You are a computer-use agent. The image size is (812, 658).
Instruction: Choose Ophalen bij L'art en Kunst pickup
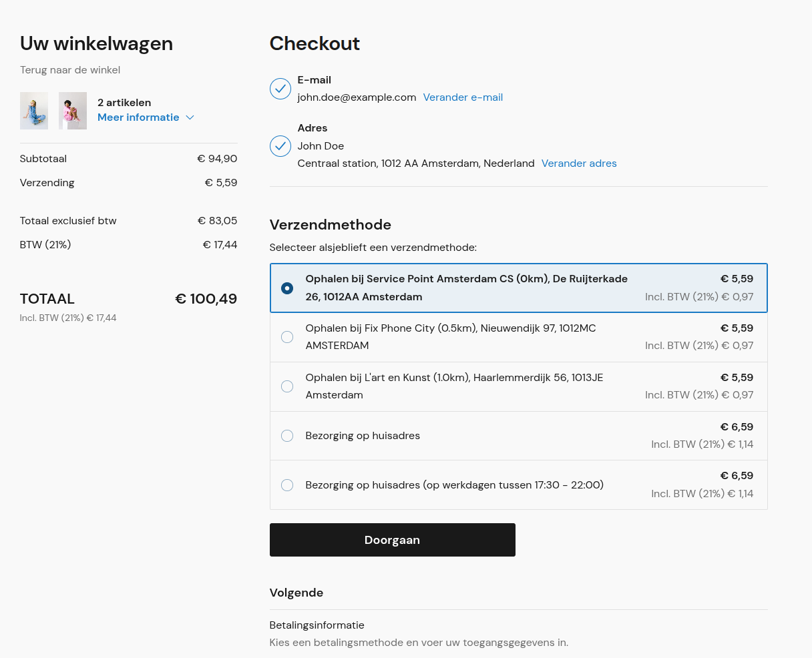[287, 386]
